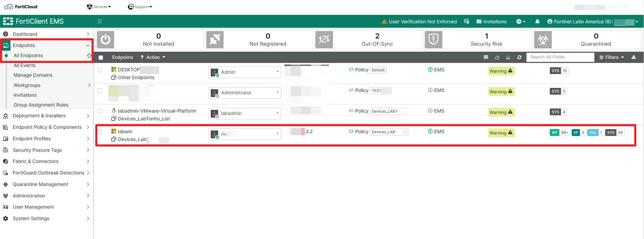Star the All Endpoints favorite icon

tap(89, 55)
